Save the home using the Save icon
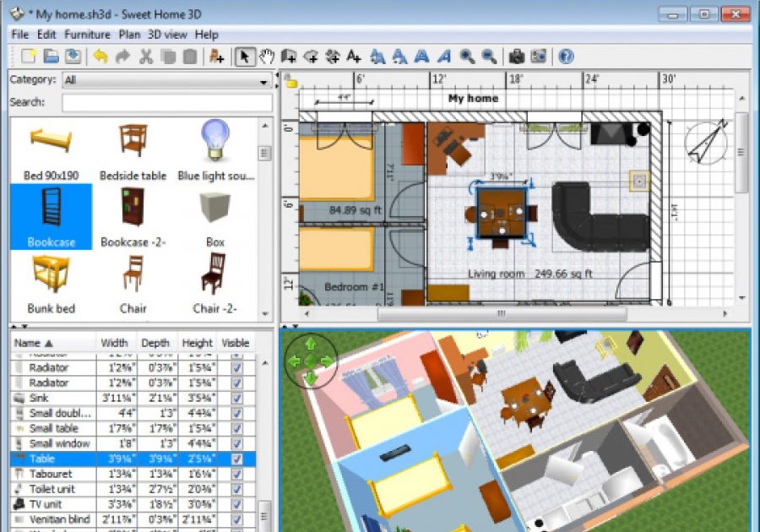The height and width of the screenshot is (532, 760). 73,57
